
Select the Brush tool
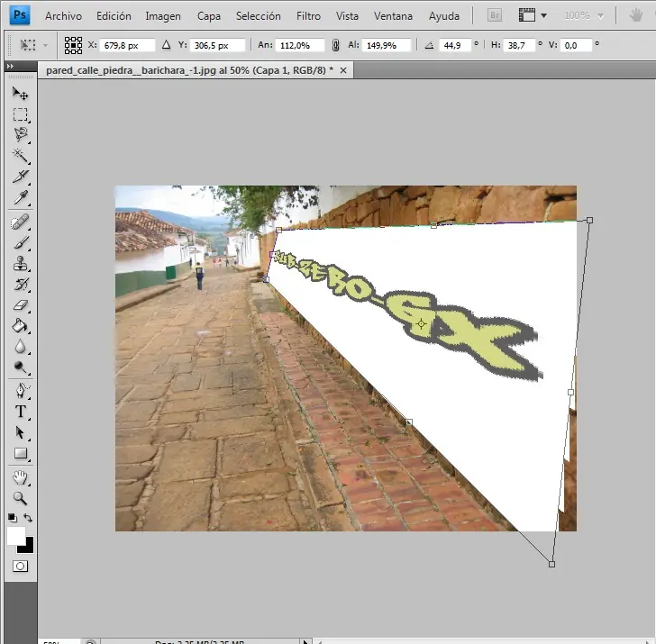click(x=20, y=242)
